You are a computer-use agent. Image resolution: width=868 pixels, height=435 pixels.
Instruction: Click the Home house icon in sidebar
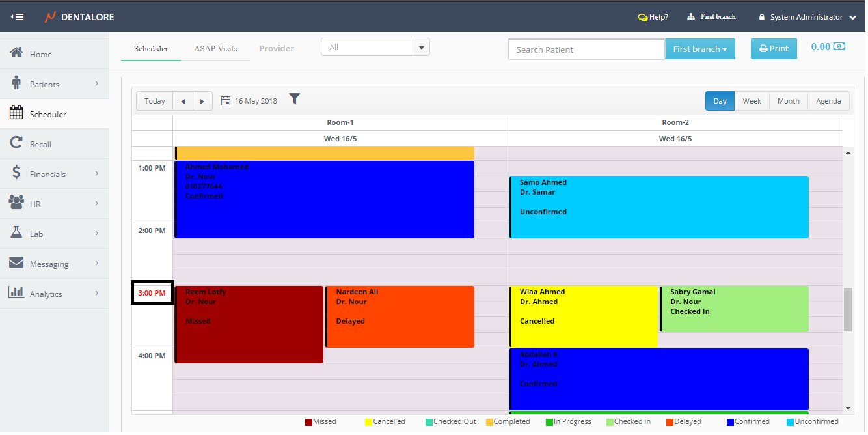coord(17,53)
